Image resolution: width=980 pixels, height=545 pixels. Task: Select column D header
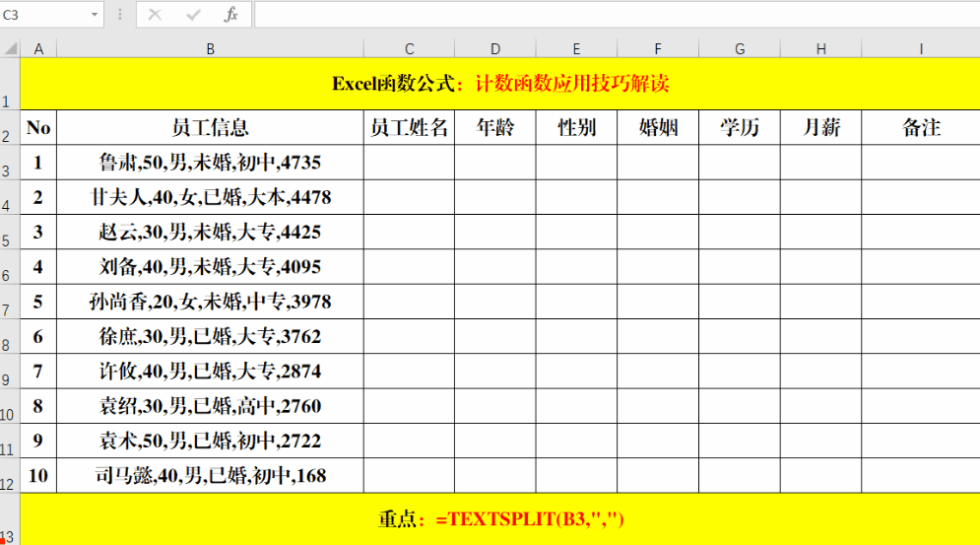point(495,49)
